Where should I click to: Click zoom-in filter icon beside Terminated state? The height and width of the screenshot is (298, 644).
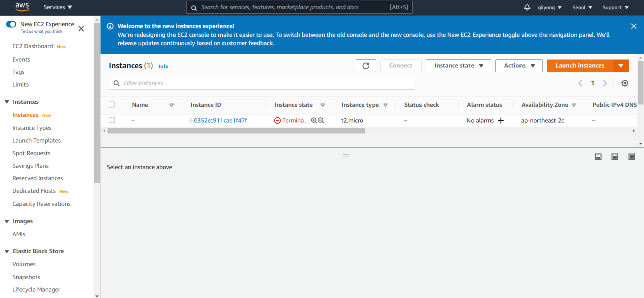[314, 120]
